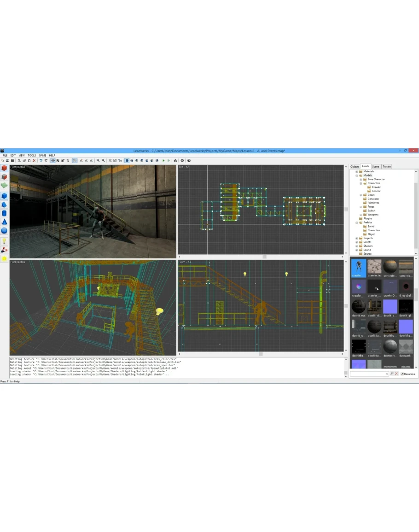Image resolution: width=419 pixels, height=532 pixels.
Task: Select the blue box primitive tool
Action: (4, 195)
